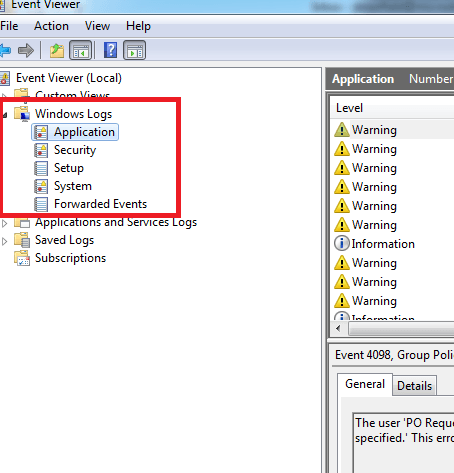Expand Applications and Services Logs
Screen dimensions: 454x473
[x=4, y=223]
